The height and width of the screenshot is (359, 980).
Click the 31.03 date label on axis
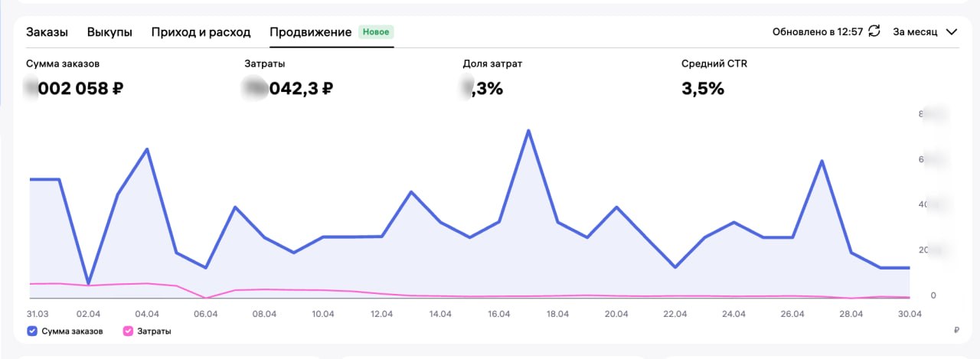coord(38,314)
